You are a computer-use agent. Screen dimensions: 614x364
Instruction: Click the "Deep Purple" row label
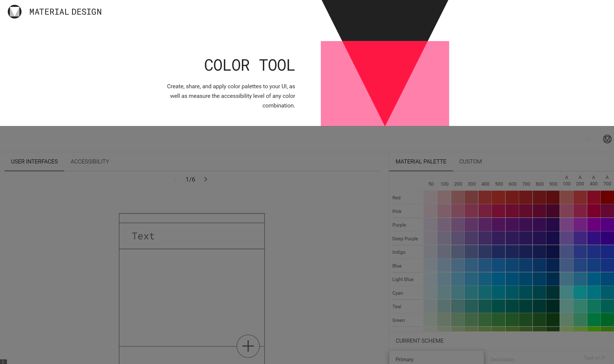(x=405, y=239)
